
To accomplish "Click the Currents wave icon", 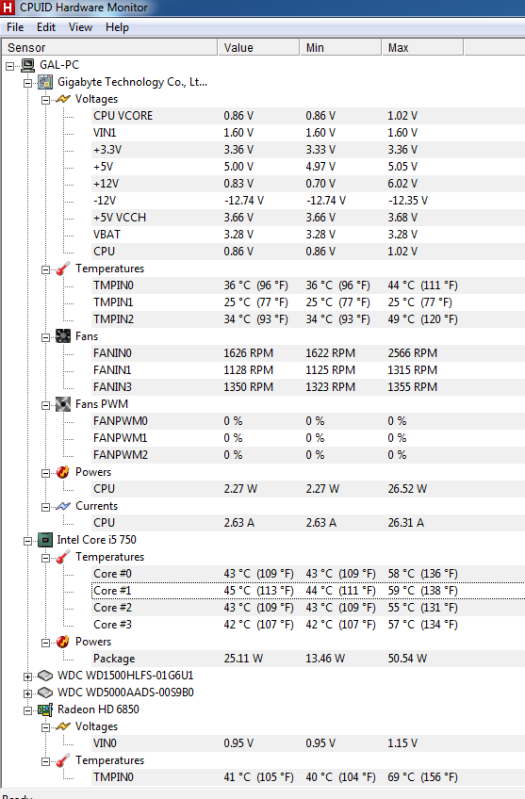I will coord(63,506).
